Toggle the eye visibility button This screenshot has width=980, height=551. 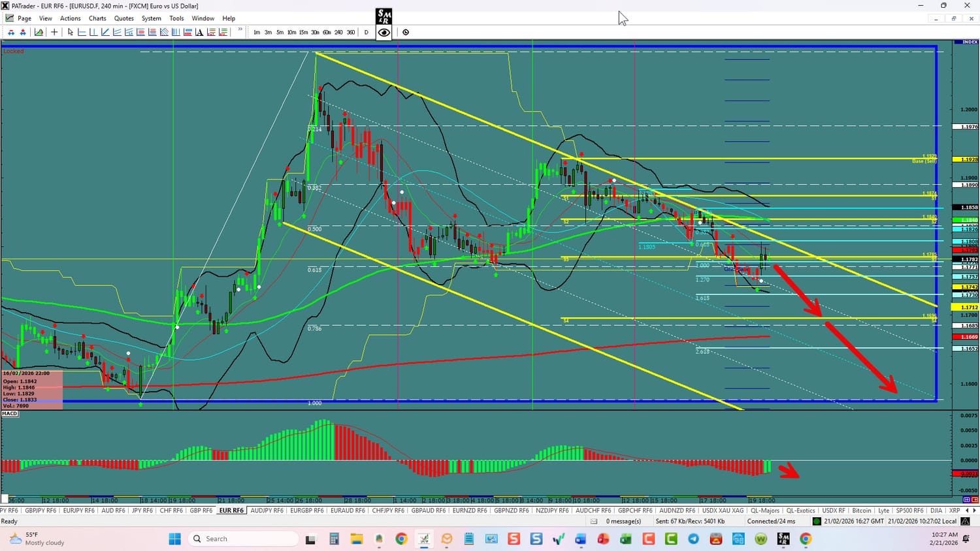coord(384,32)
